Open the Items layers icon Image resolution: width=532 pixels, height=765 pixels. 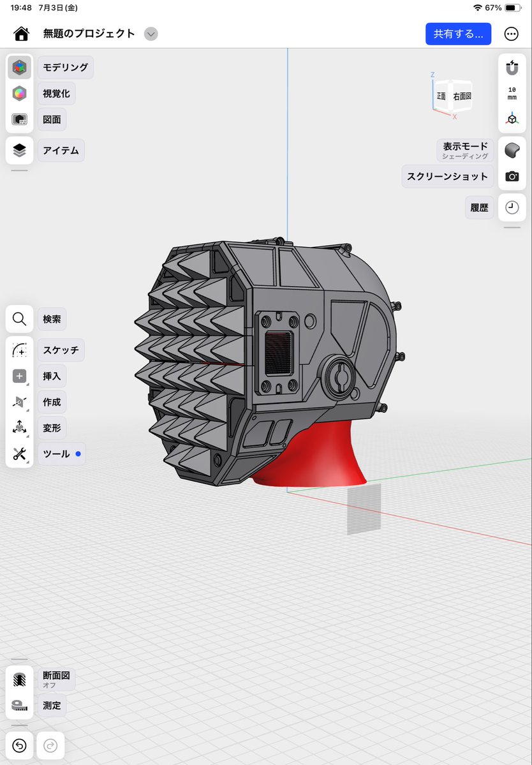click(20, 151)
